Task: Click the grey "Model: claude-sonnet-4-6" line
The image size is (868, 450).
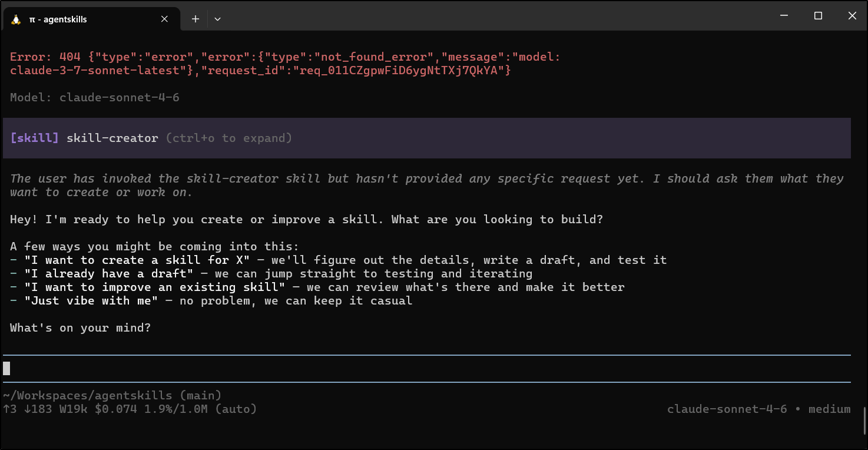Action: click(95, 97)
